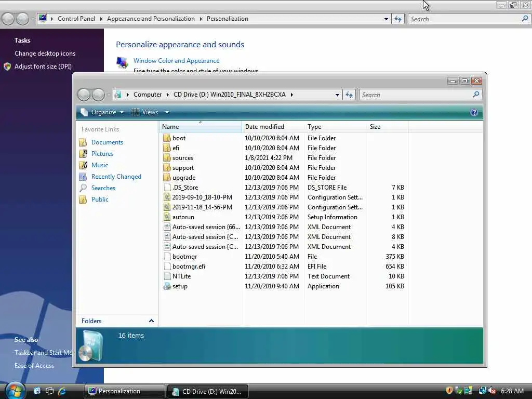This screenshot has height=399, width=532.
Task: Sort by Date modified column header
Action: 273,127
